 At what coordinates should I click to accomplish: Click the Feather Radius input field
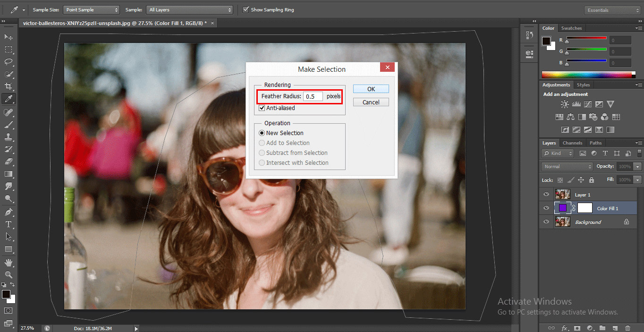coord(313,96)
